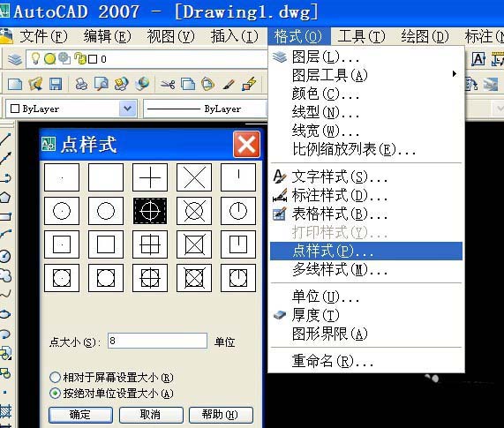This screenshot has width=504, height=428.
Task: Toggle the layer on/off lightbulb icon
Action: (x=35, y=58)
